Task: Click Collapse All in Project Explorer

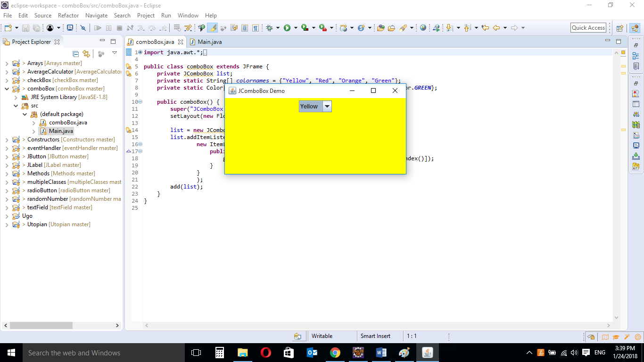Action: (75, 54)
